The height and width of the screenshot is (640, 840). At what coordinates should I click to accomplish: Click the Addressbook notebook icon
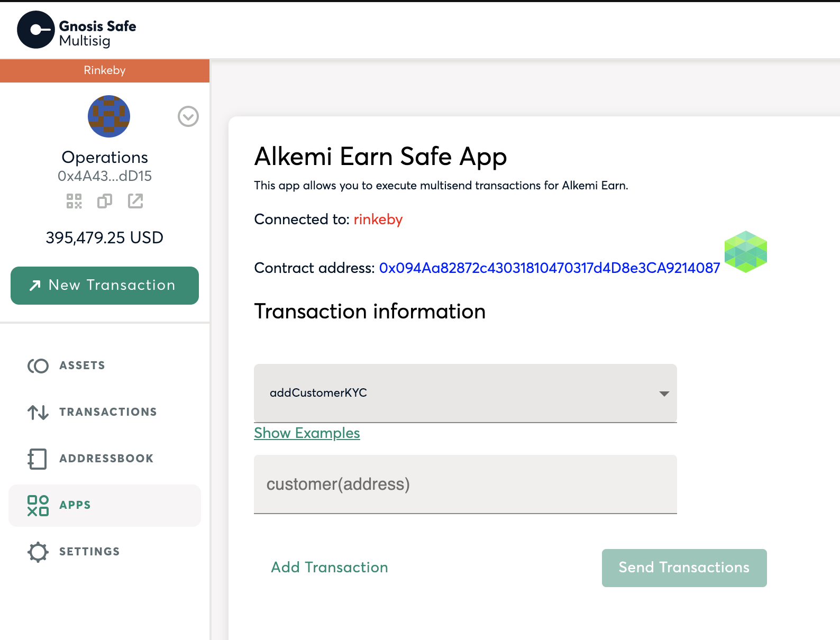point(37,459)
